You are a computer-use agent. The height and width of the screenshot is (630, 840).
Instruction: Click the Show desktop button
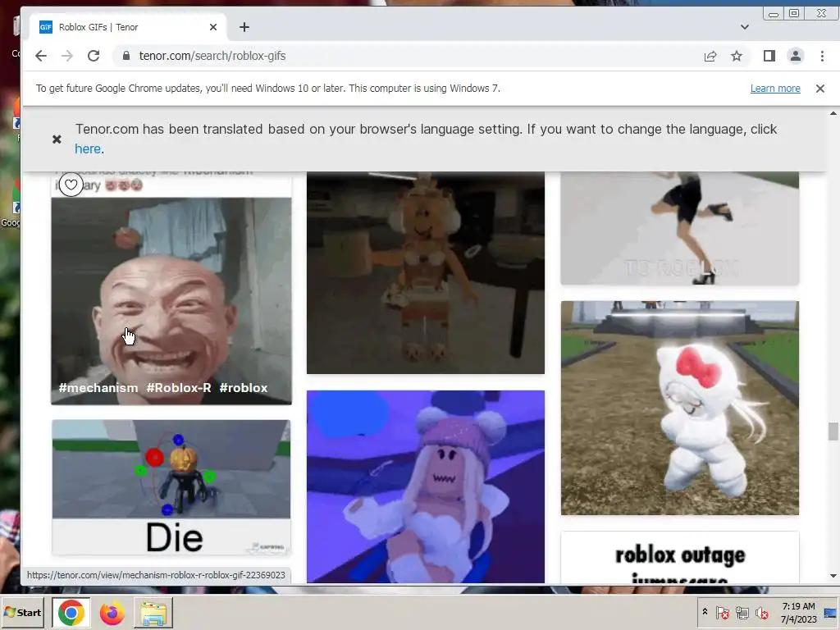830,612
